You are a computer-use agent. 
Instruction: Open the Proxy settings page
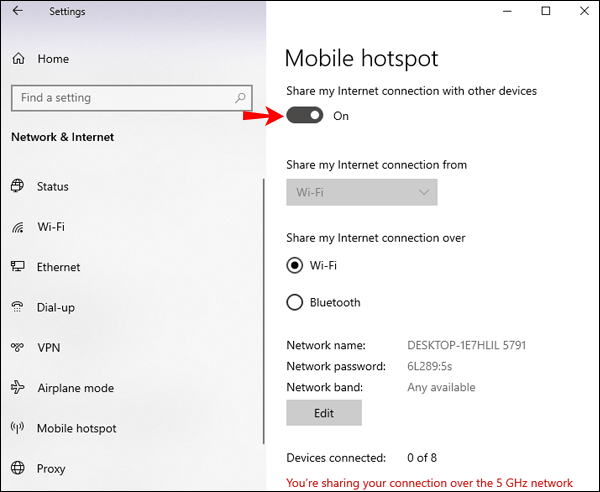[x=51, y=468]
